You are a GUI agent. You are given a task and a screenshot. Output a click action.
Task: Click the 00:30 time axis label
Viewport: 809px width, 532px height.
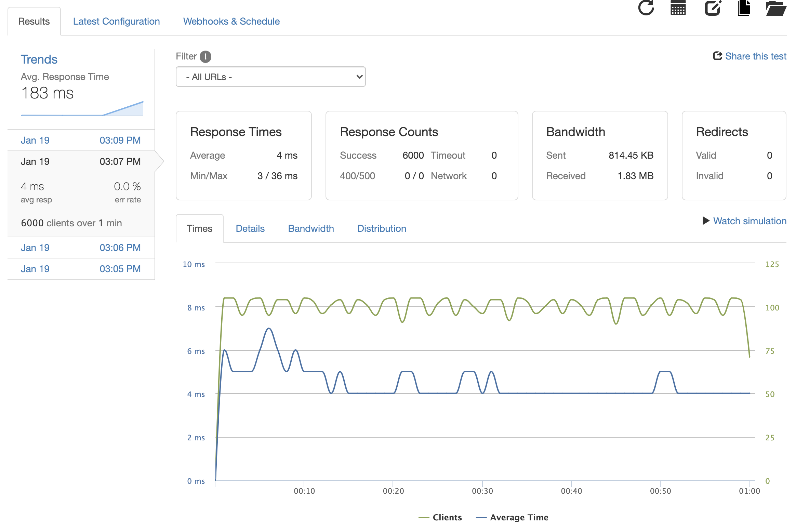coord(482,491)
